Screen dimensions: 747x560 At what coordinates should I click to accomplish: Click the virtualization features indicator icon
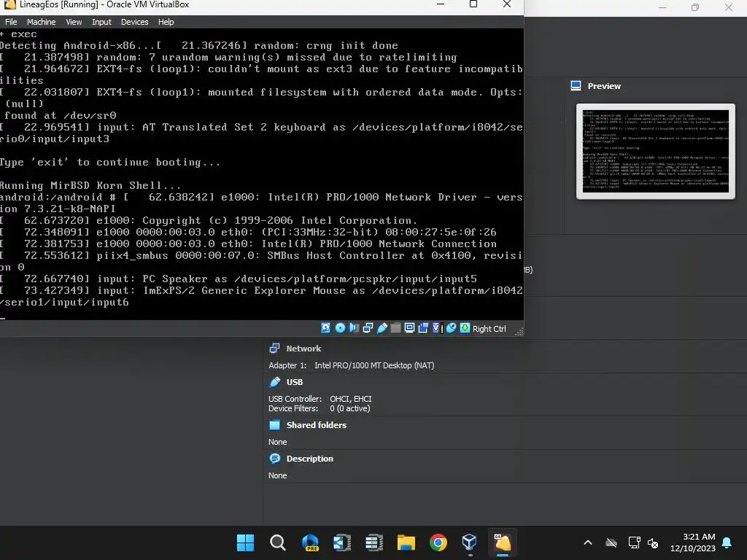(x=437, y=328)
